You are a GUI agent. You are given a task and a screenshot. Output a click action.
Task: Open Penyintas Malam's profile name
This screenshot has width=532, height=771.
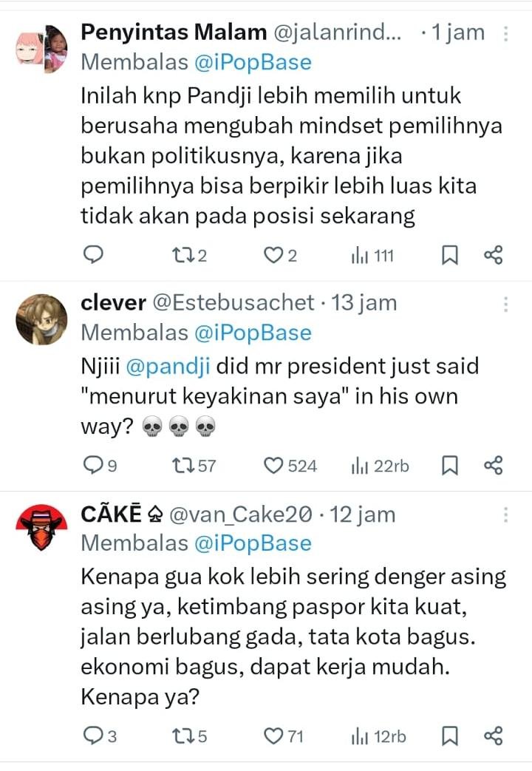173,33
